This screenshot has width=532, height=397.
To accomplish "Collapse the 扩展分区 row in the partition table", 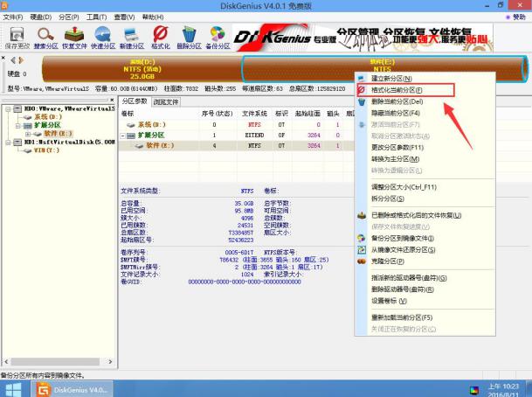I will 123,136.
